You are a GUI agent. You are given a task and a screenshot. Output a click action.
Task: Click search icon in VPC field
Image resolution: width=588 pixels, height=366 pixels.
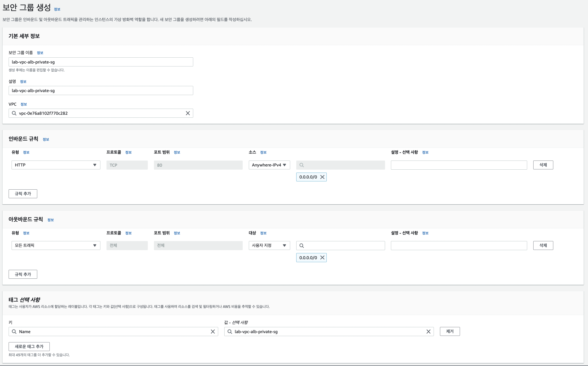pos(14,113)
